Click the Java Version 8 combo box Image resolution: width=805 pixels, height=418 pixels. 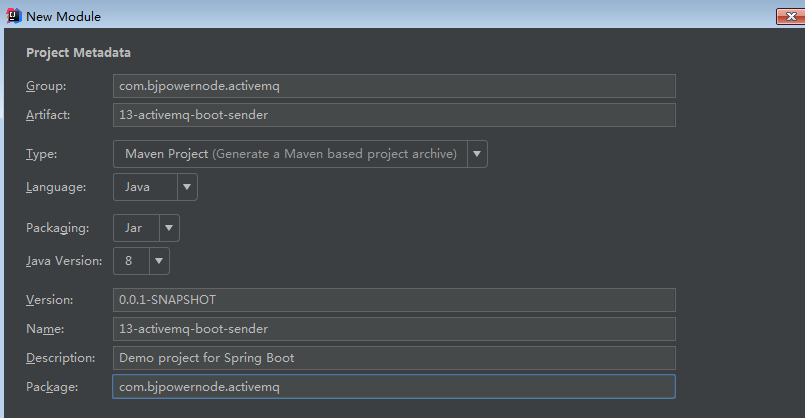[131, 261]
